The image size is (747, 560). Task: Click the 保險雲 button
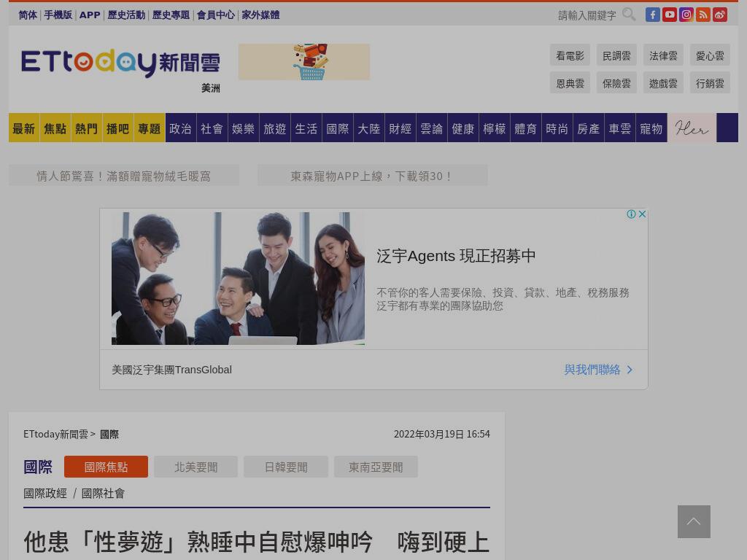click(x=616, y=83)
